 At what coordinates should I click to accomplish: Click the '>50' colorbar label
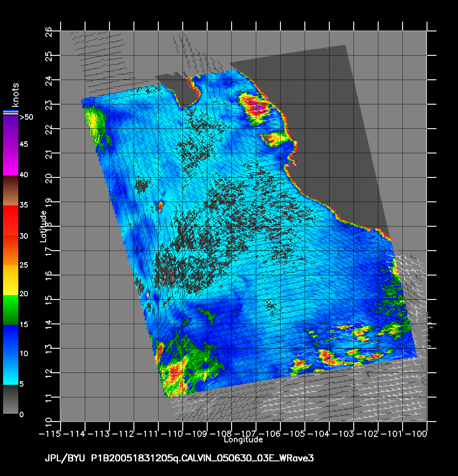(x=26, y=117)
